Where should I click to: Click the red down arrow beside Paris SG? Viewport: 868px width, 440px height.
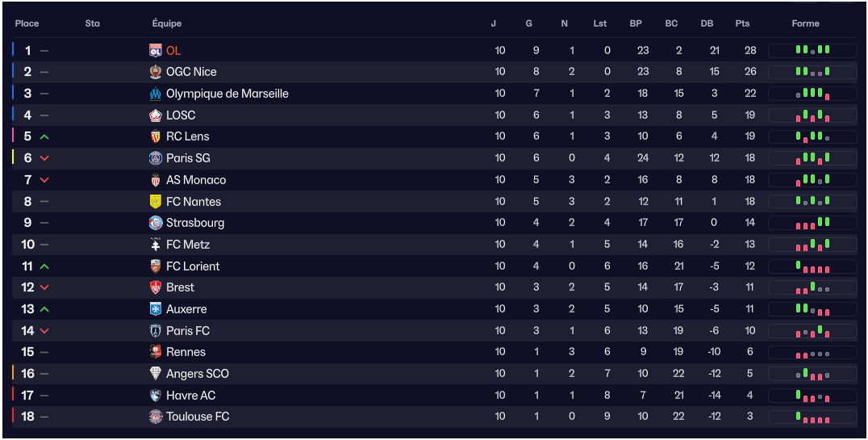coord(44,158)
